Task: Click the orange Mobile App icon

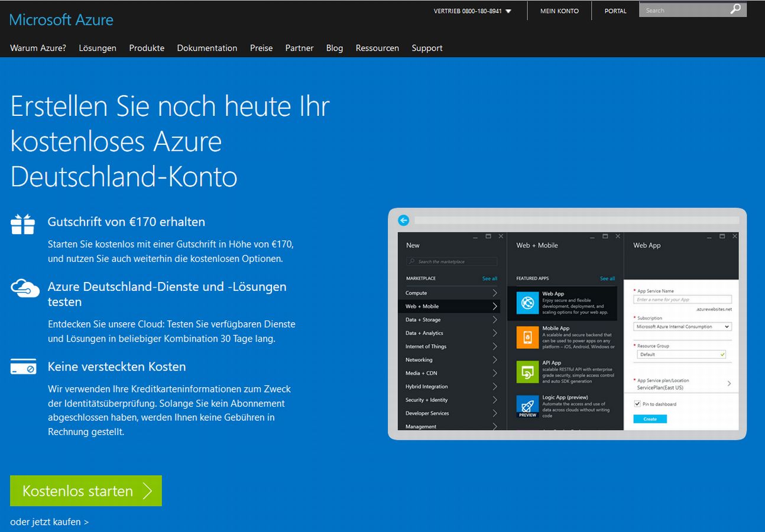Action: [x=527, y=337]
